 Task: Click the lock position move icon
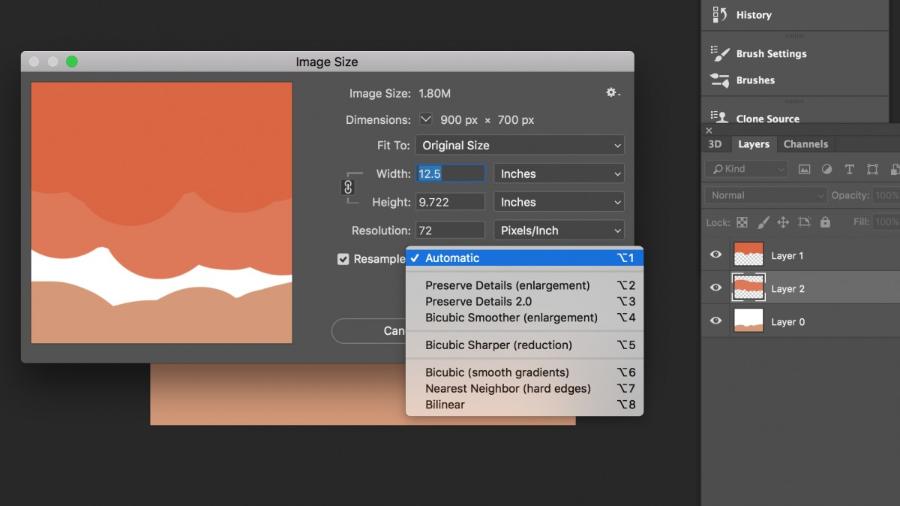pyautogui.click(x=783, y=222)
